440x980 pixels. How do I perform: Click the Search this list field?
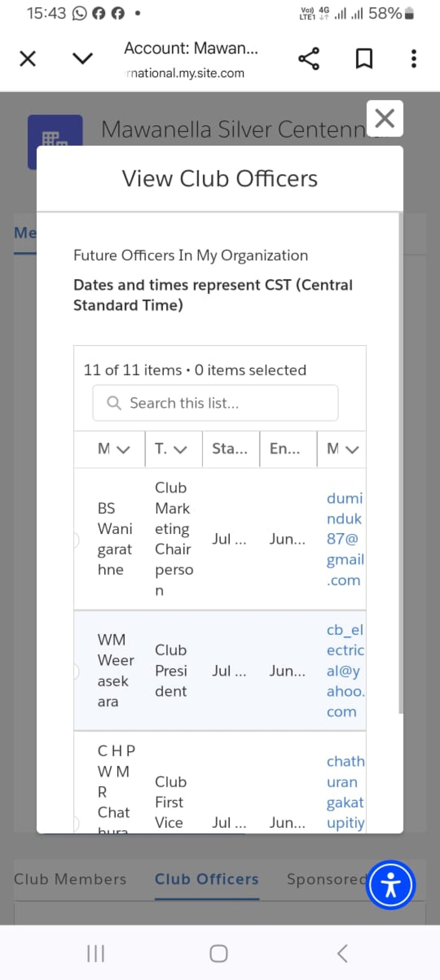(x=215, y=403)
